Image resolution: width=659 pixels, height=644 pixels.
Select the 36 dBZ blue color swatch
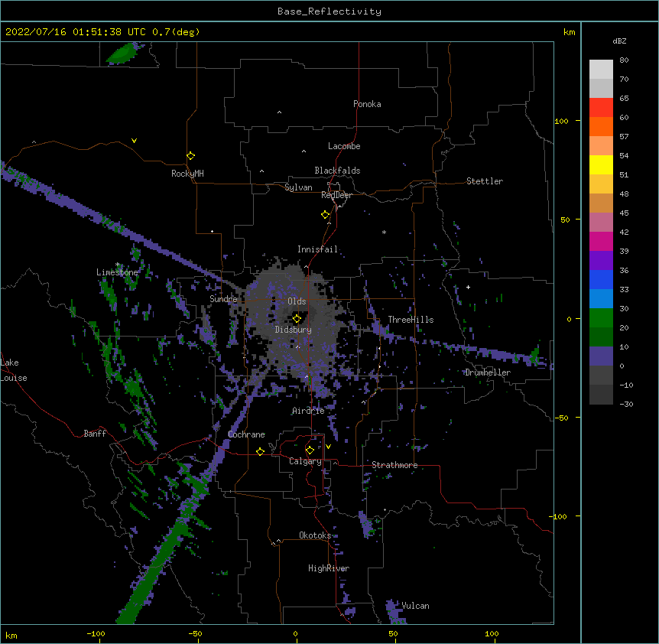[x=601, y=279]
